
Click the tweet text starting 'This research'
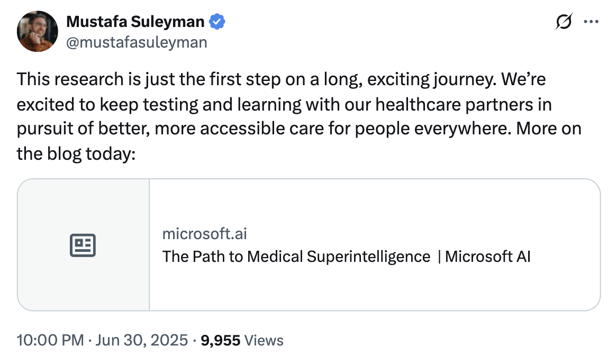[299, 116]
